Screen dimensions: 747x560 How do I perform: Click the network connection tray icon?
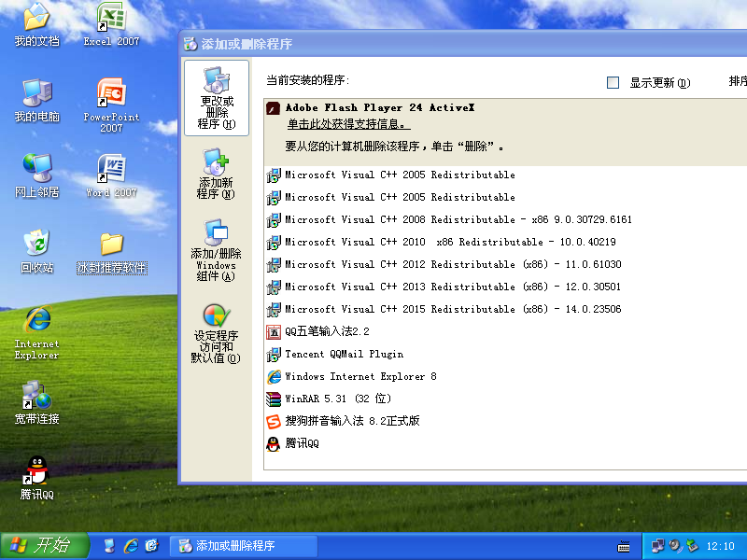(x=657, y=546)
